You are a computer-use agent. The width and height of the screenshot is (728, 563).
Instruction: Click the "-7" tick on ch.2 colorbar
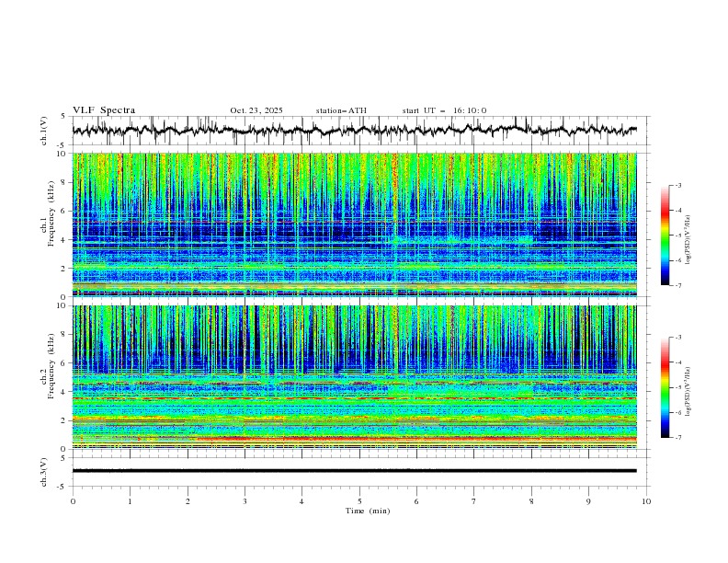coord(677,438)
